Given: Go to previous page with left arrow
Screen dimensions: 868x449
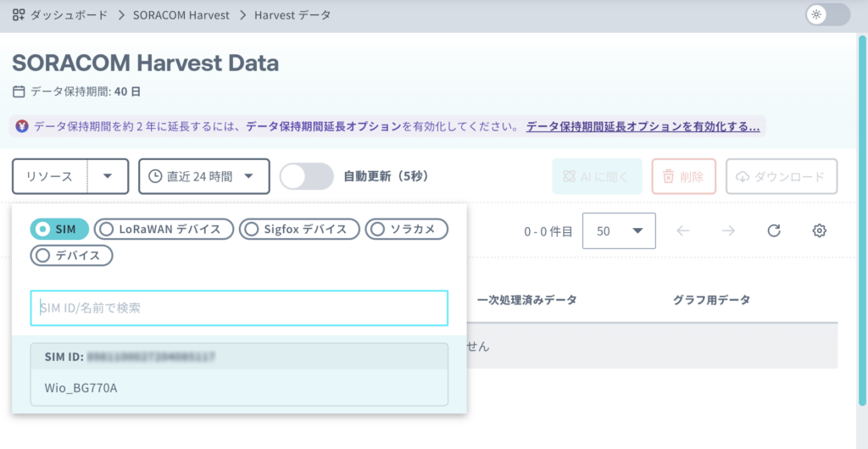Looking at the screenshot, I should click(x=683, y=231).
